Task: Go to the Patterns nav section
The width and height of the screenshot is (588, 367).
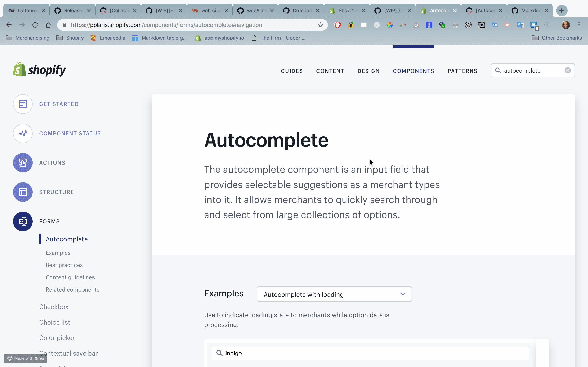Action: pyautogui.click(x=462, y=71)
